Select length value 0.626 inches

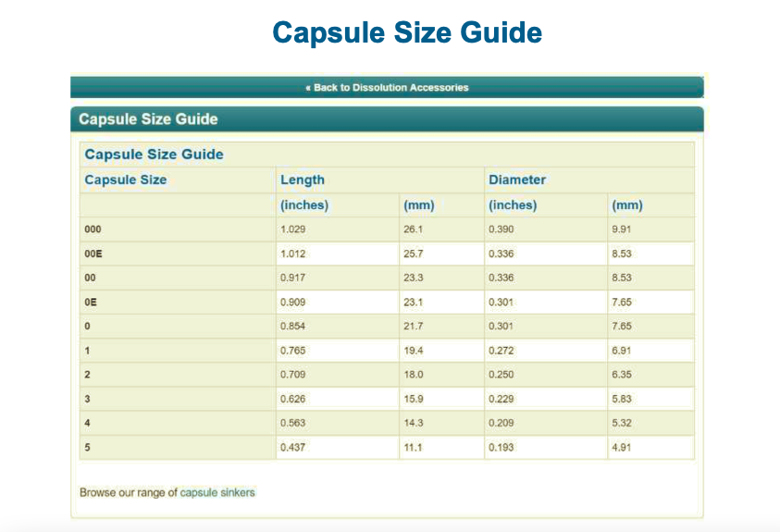292,399
